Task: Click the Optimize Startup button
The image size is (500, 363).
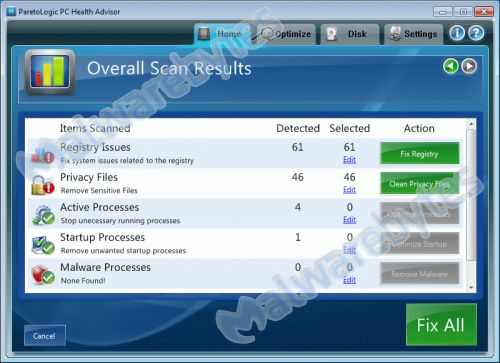Action: click(x=420, y=244)
